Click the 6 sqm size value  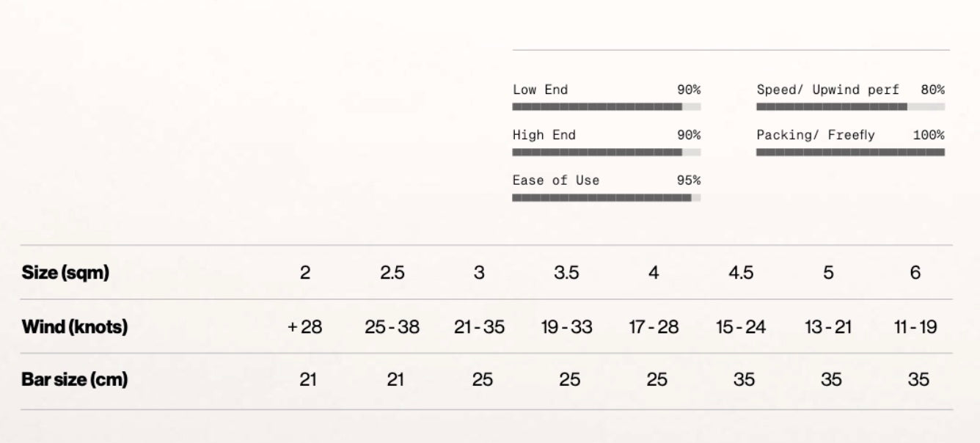[x=915, y=273]
